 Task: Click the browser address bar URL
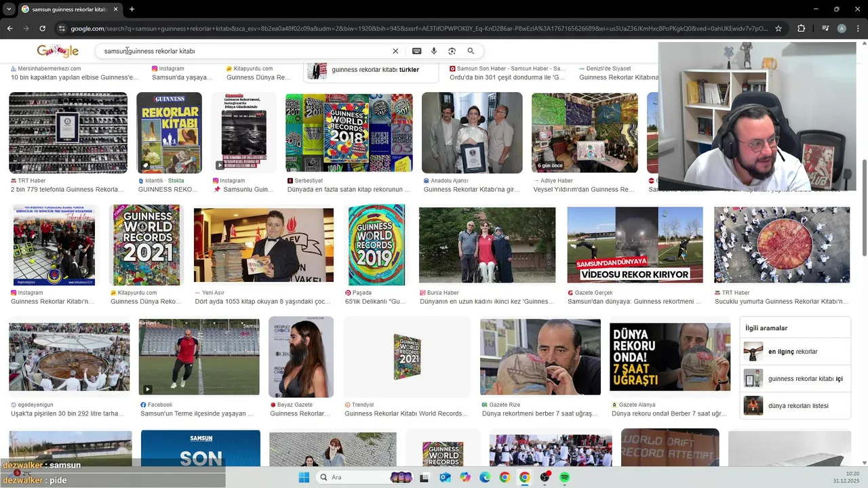419,28
